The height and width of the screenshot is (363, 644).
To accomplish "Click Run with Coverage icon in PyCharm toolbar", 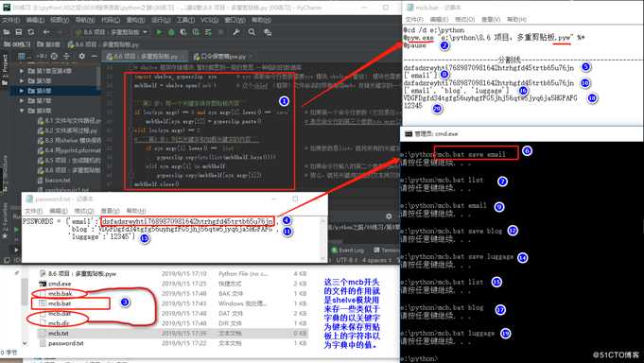I will coord(183,32).
